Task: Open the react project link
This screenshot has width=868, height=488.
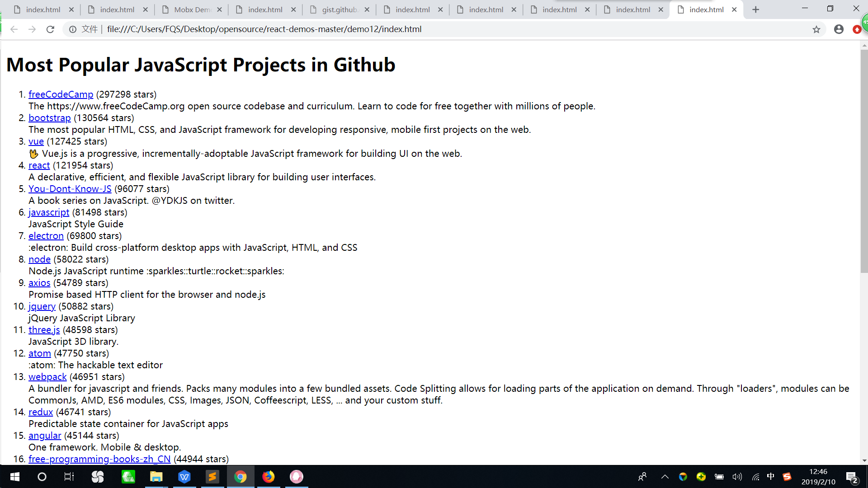Action: pyautogui.click(x=39, y=165)
